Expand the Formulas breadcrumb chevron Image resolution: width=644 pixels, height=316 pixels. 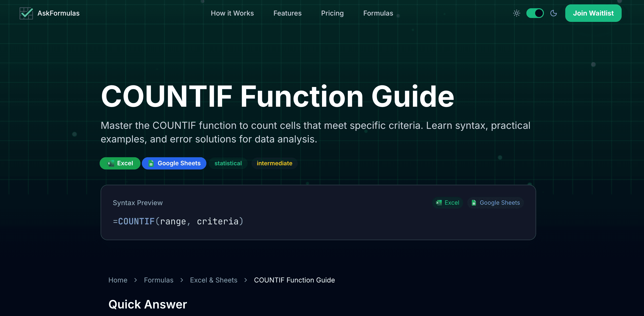click(x=182, y=280)
